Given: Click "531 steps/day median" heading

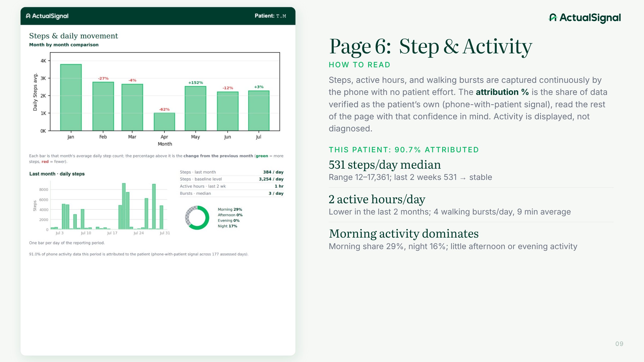Looking at the screenshot, I should pyautogui.click(x=385, y=164).
